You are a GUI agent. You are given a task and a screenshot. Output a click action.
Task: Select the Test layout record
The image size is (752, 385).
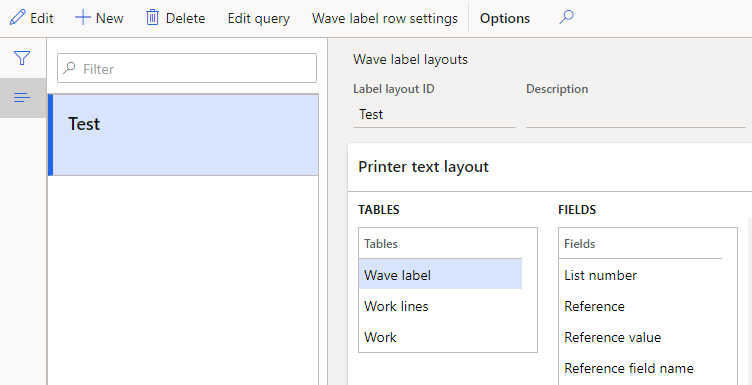(183, 135)
